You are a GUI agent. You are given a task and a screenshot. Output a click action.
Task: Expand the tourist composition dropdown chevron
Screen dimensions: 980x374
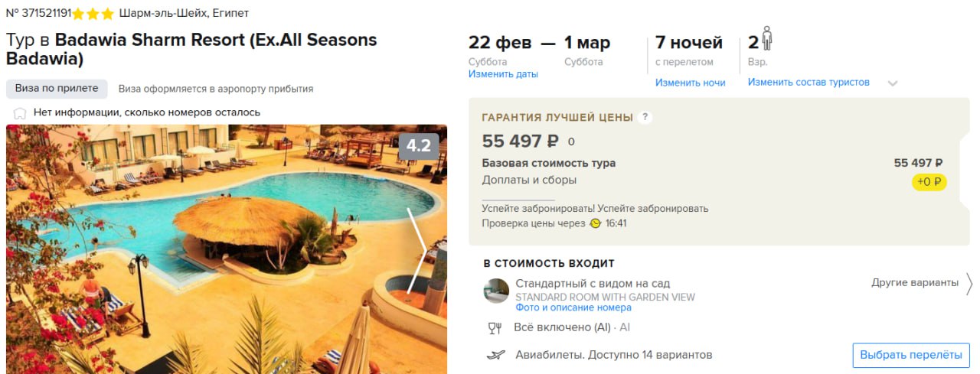(892, 83)
